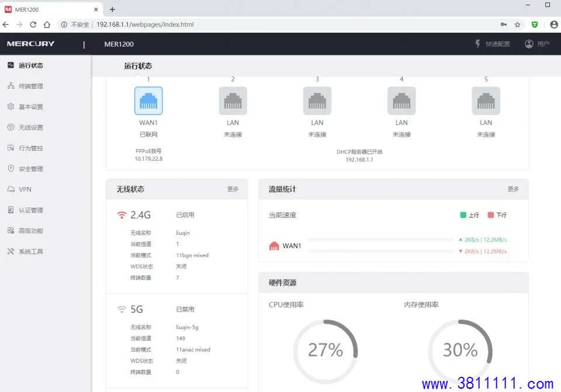
Task: Click the red 下行 legend swatch
Action: point(491,215)
